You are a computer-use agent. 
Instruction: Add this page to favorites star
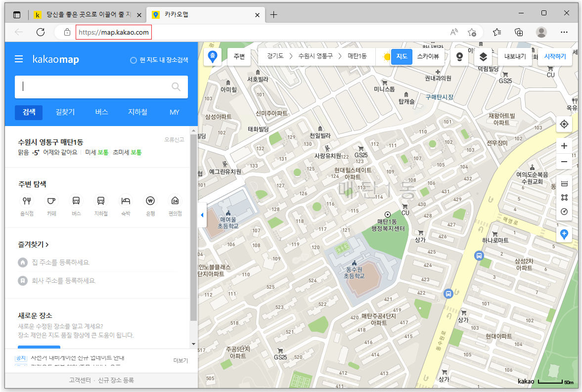pos(472,32)
